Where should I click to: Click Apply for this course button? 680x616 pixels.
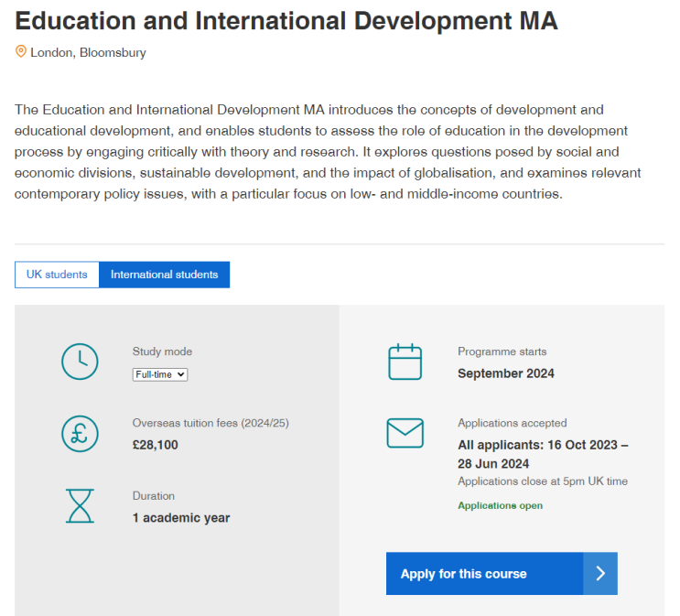click(x=502, y=574)
